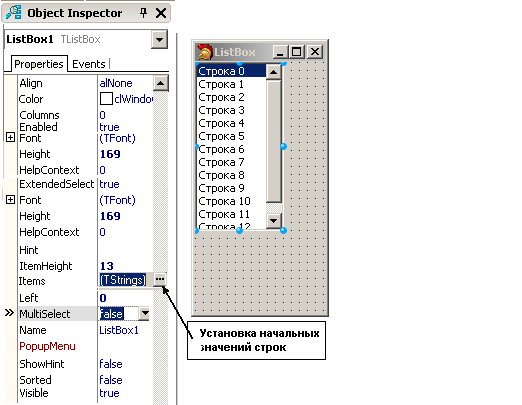522x405 pixels.
Task: Open the MultiSelect value dropdown arrow
Action: tap(145, 313)
